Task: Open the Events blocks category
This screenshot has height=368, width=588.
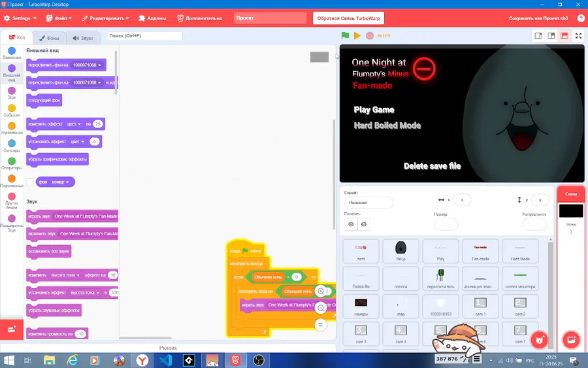Action: point(12,110)
